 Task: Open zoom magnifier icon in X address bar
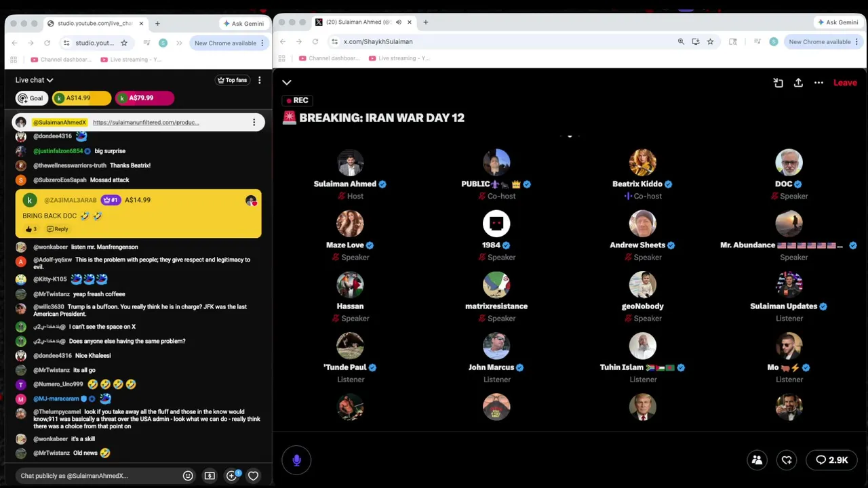pos(681,41)
